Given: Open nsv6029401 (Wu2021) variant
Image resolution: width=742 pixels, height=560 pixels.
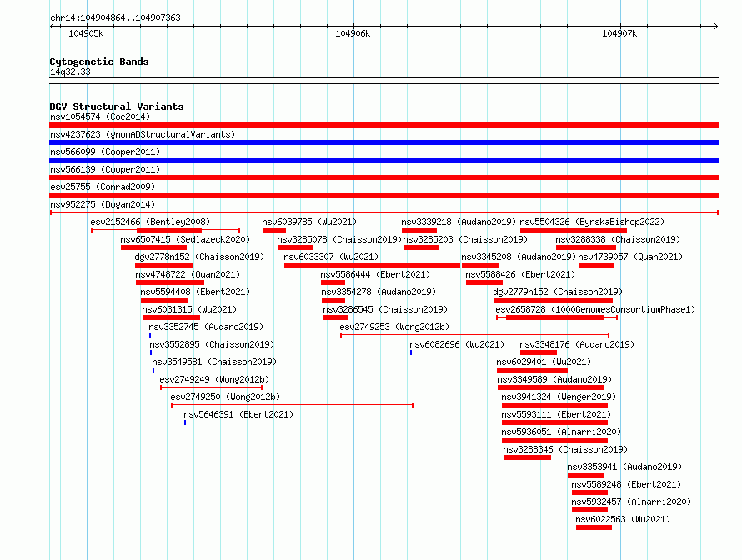Looking at the screenshot, I should click(x=544, y=362).
